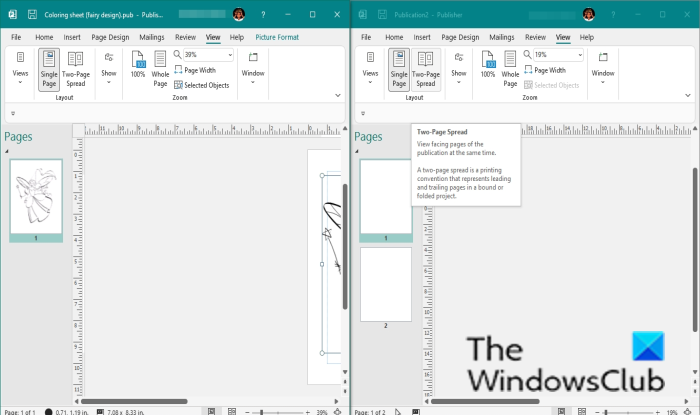This screenshot has width=700, height=415.
Task: Open the 39% zoom level combo box
Action: [x=206, y=55]
